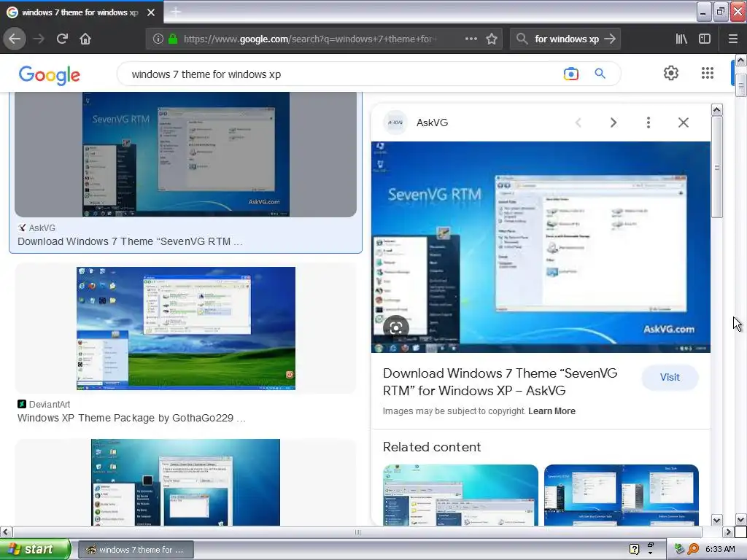747x560 pixels.
Task: Open the first related content thumbnail
Action: click(x=460, y=495)
